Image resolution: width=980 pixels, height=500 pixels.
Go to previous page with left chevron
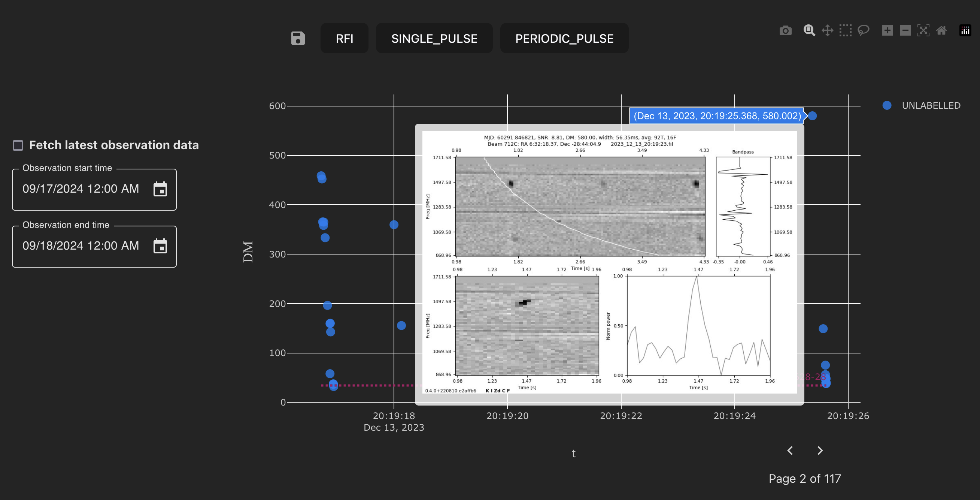[x=790, y=451]
